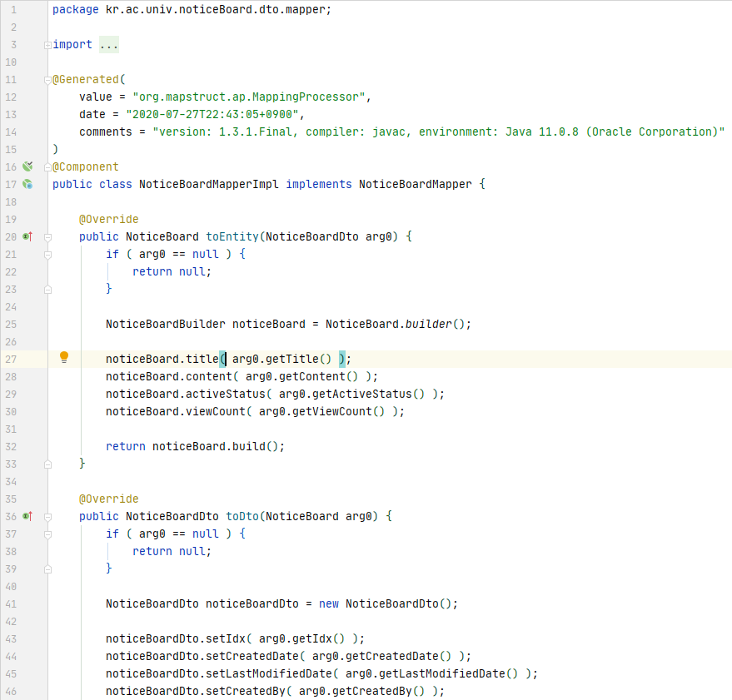The image size is (732, 700).
Task: Fold the null check inside toDto
Action: click(47, 534)
